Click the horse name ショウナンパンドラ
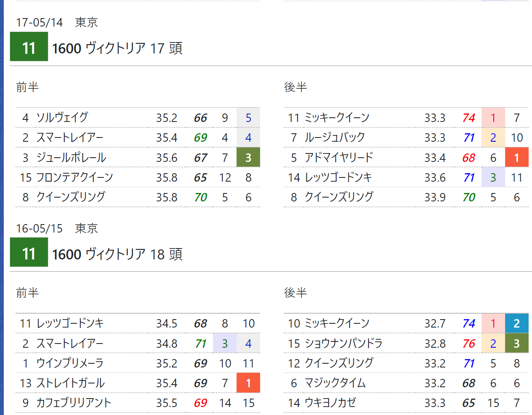The height and width of the screenshot is (415, 532). pyautogui.click(x=343, y=344)
